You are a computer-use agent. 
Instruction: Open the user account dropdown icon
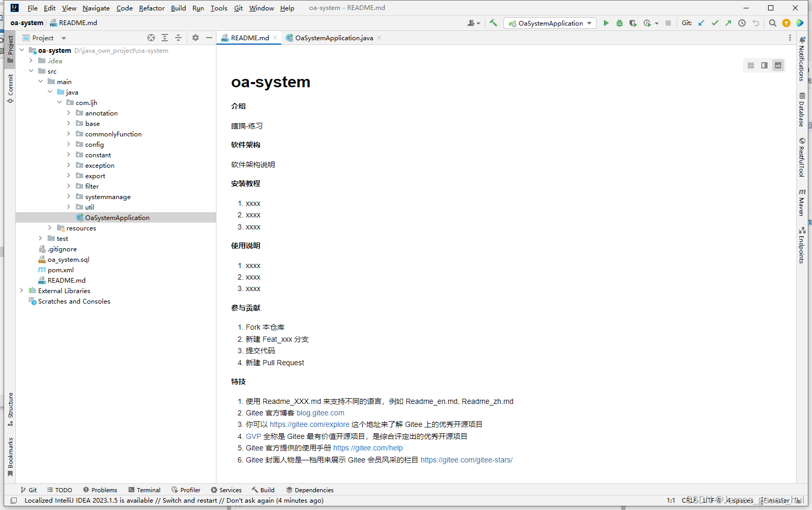click(474, 23)
